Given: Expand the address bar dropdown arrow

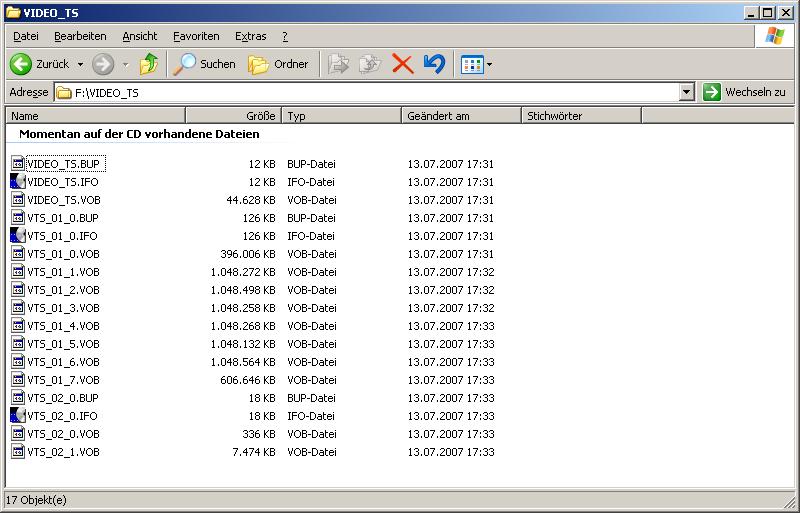Looking at the screenshot, I should tap(686, 92).
